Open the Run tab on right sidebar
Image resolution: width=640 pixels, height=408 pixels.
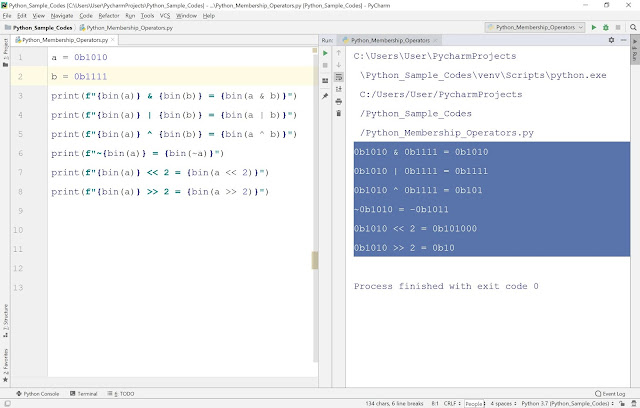coord(635,50)
